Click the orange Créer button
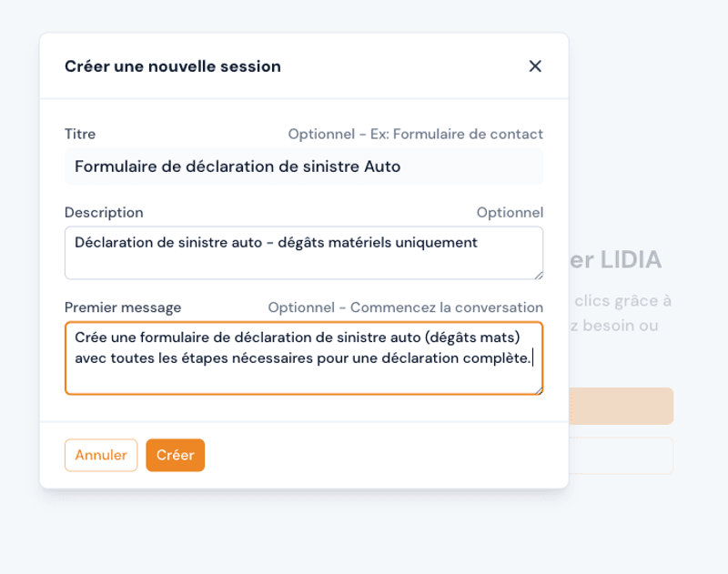Viewport: 728px width, 574px height. (176, 455)
